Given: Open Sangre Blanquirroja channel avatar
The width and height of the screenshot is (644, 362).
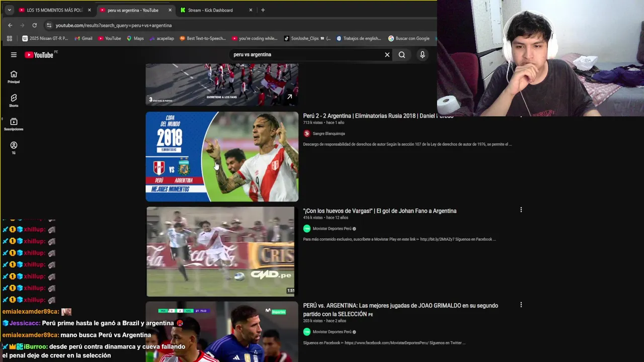Looking at the screenshot, I should coord(307,133).
